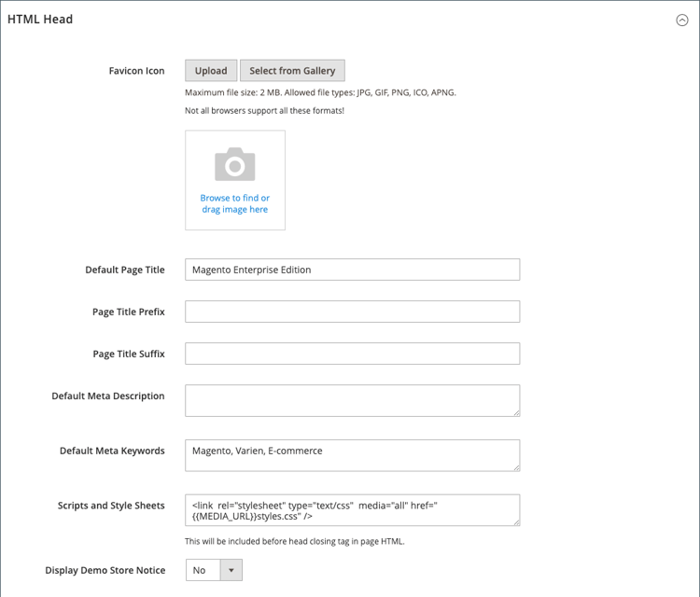Click the Default Meta Keywords textarea
This screenshot has width=700, height=597.
click(352, 455)
